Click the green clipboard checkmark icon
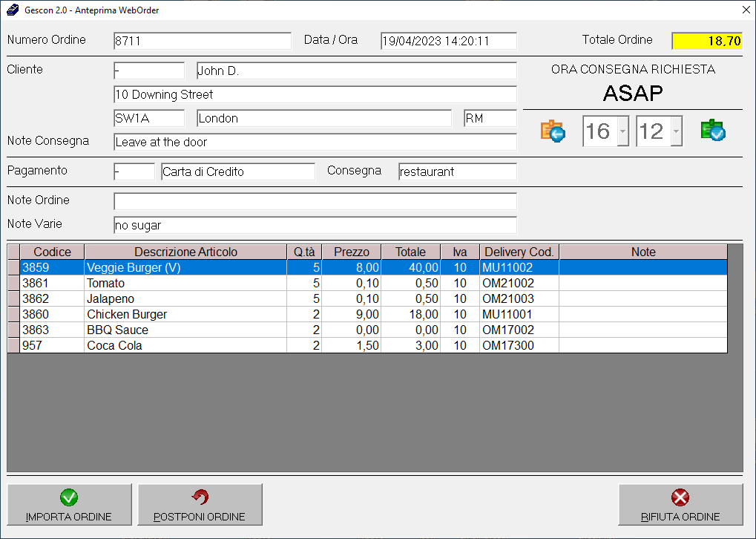756x539 pixels. 713,131
